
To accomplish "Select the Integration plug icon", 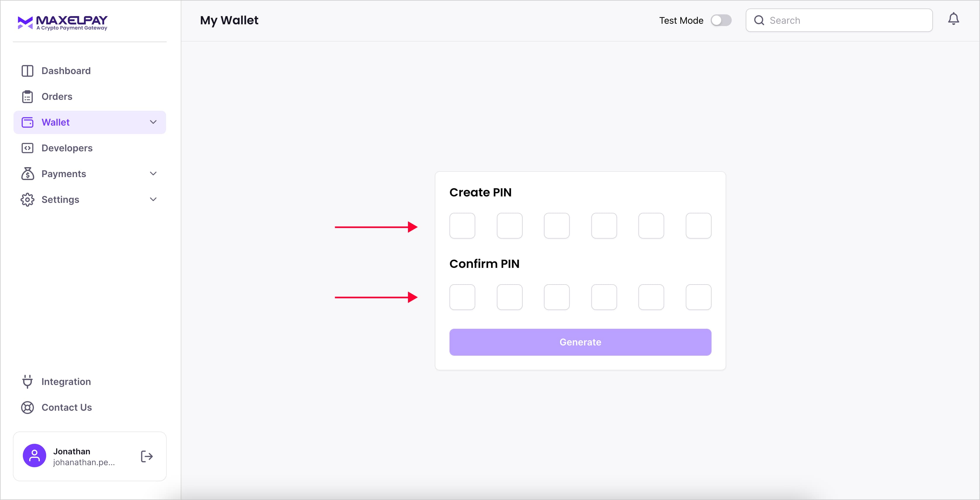I will pos(27,381).
